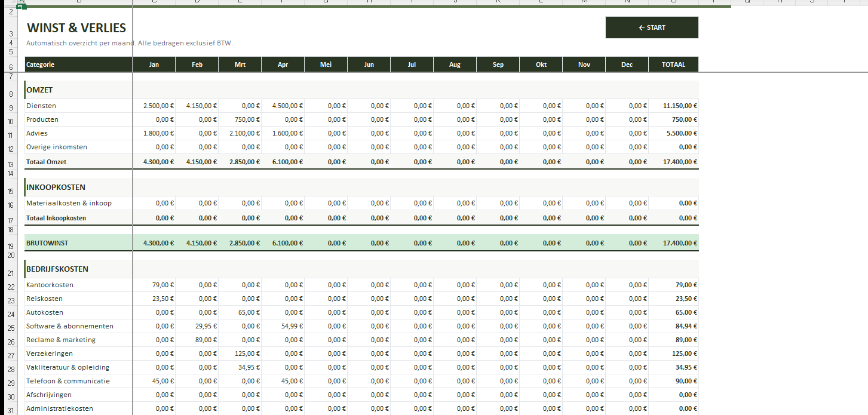Click Telefoon & communicatie April 45,00 €
The height and width of the screenshot is (415, 868).
[292, 381]
